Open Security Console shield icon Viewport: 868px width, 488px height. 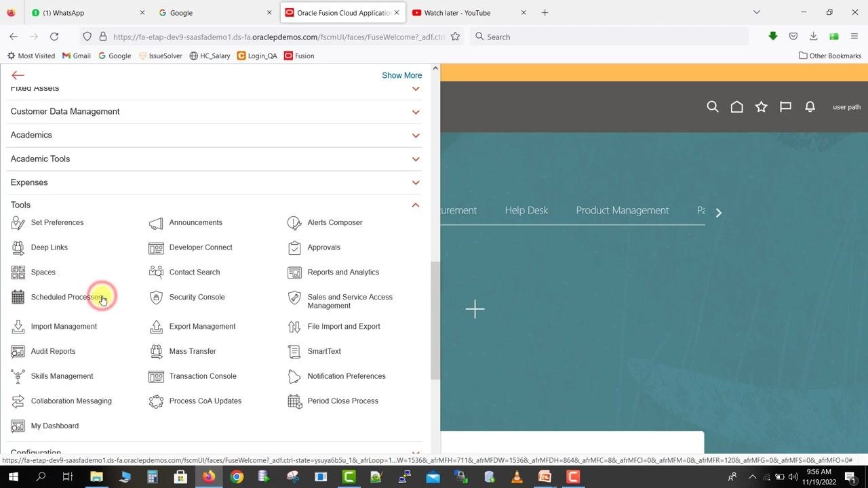pyautogui.click(x=156, y=297)
